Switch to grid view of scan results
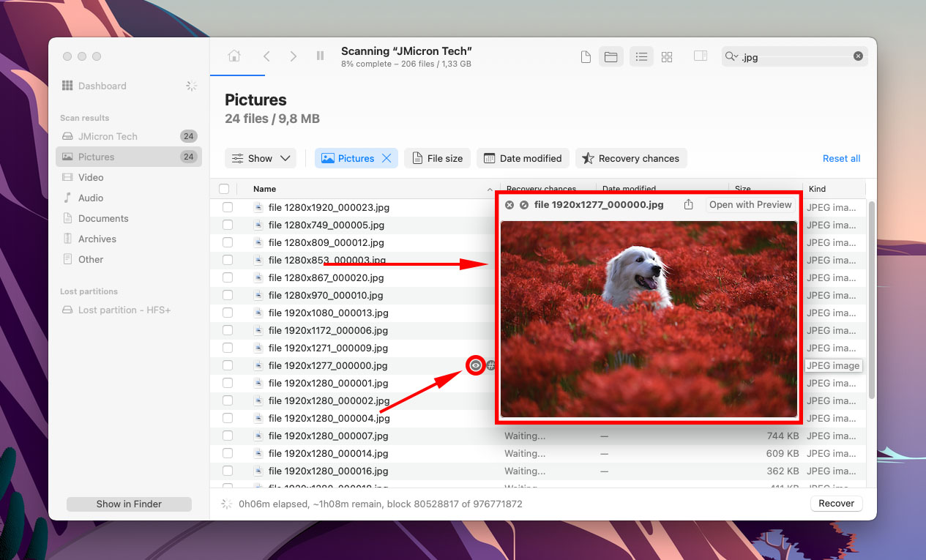926x560 pixels. pos(666,56)
